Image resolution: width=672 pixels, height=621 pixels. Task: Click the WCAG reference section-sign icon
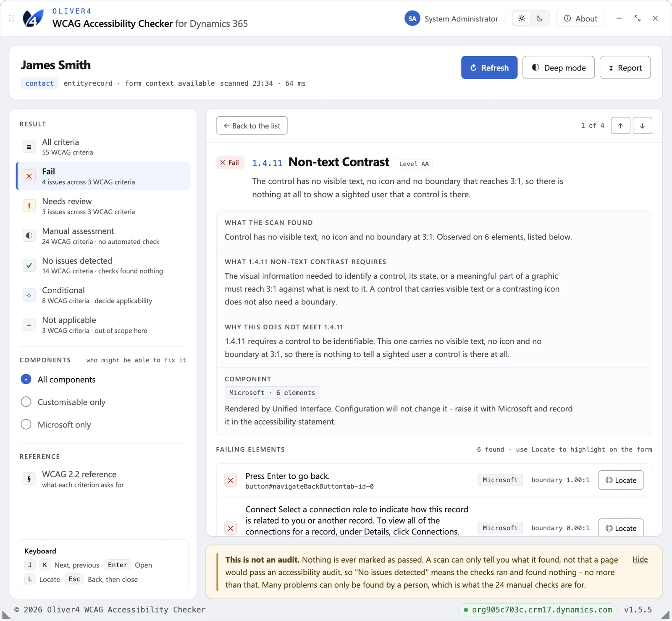[x=29, y=479]
